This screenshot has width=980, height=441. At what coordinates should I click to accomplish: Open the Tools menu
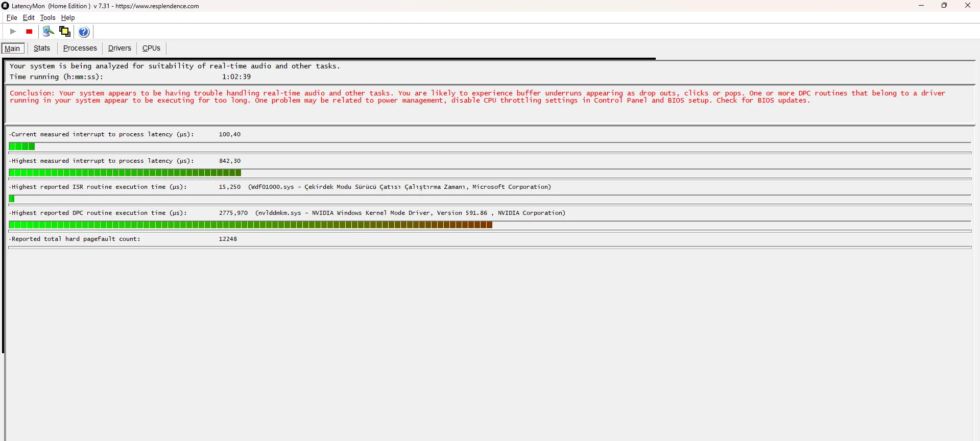(x=47, y=17)
